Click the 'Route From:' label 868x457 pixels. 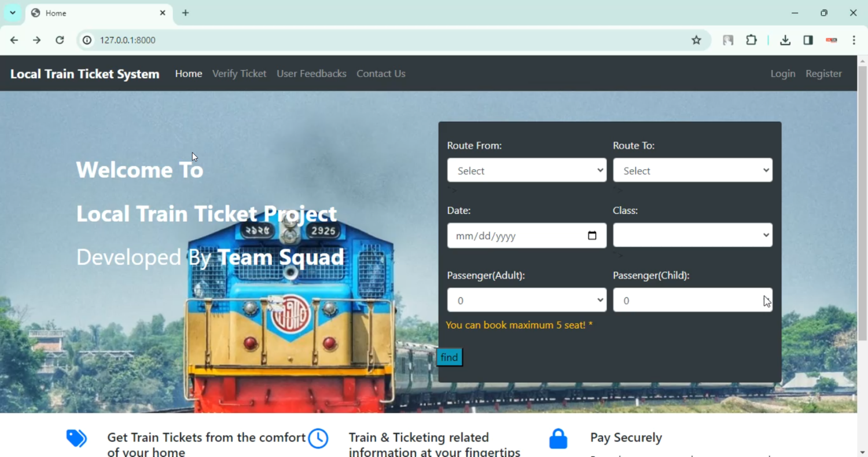tap(475, 145)
